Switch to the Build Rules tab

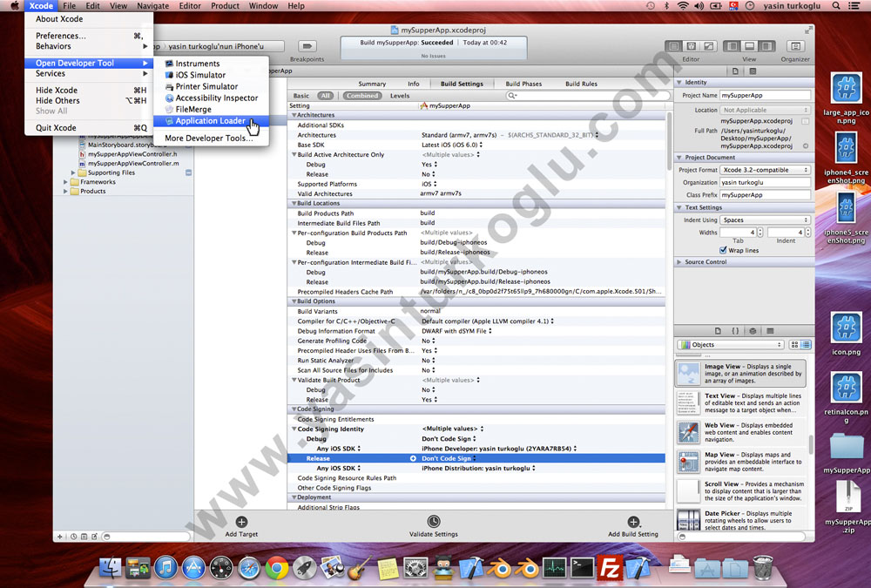[x=581, y=84]
